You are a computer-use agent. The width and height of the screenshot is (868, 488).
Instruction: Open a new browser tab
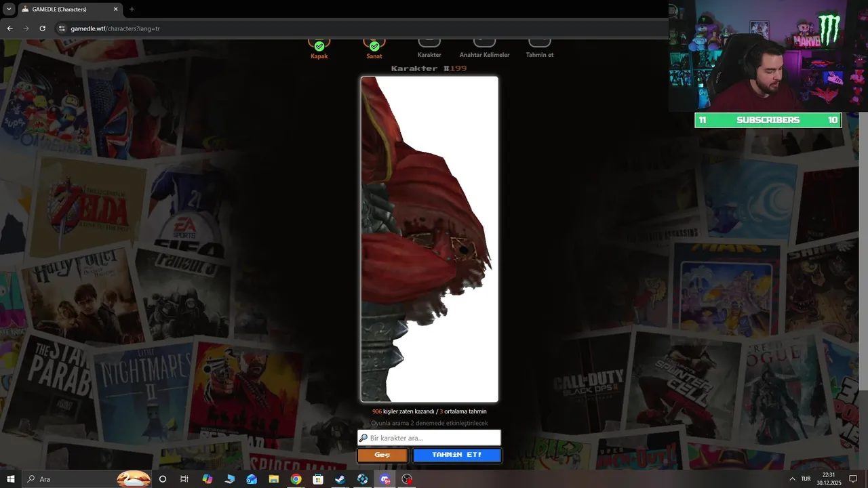point(132,9)
